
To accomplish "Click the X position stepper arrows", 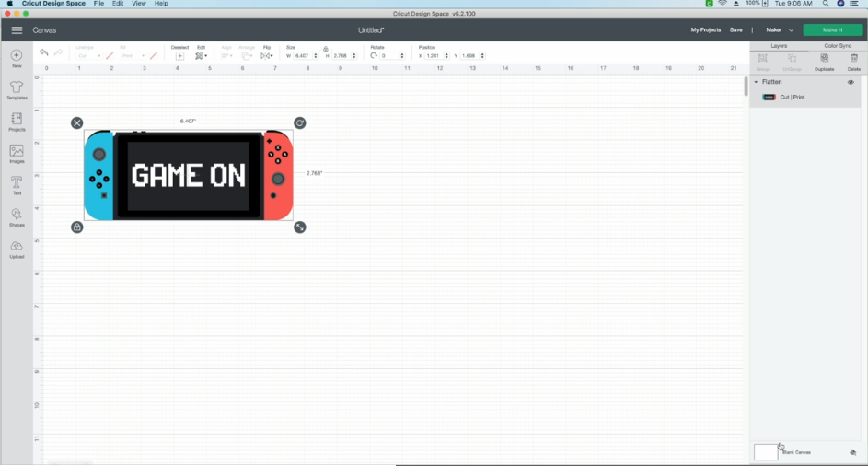I will click(446, 56).
